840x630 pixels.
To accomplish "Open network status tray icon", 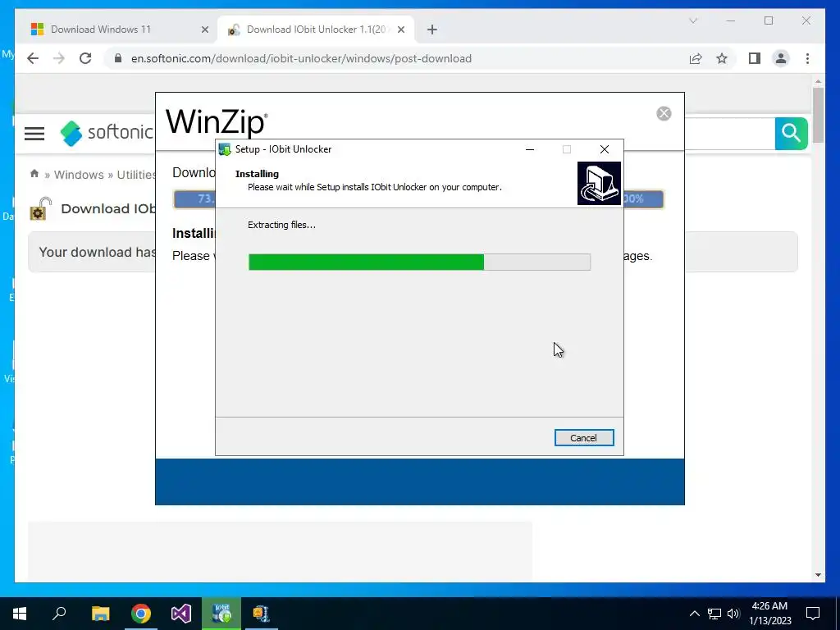I will point(714,614).
